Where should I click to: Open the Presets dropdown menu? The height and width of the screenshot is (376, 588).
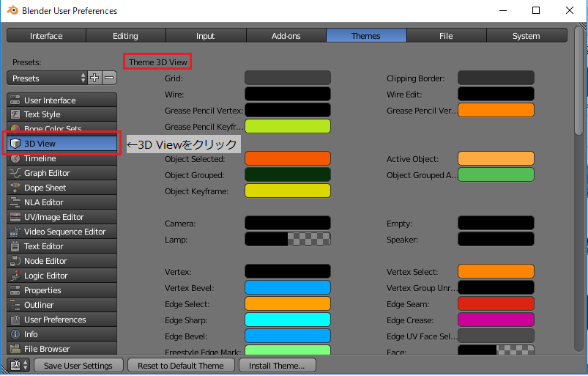click(x=47, y=78)
